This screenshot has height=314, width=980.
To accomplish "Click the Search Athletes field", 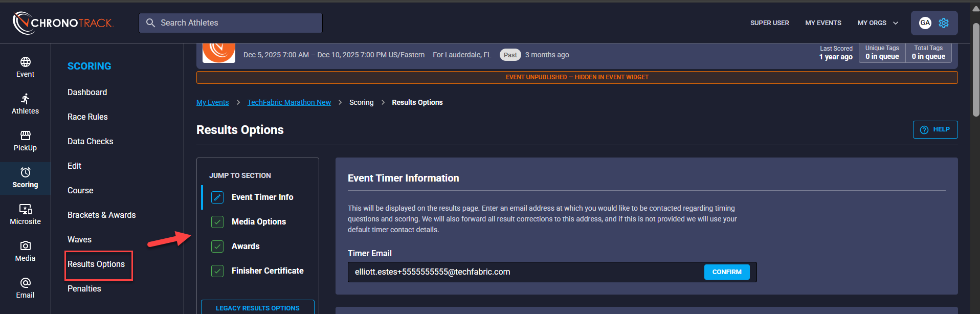I will (230, 23).
